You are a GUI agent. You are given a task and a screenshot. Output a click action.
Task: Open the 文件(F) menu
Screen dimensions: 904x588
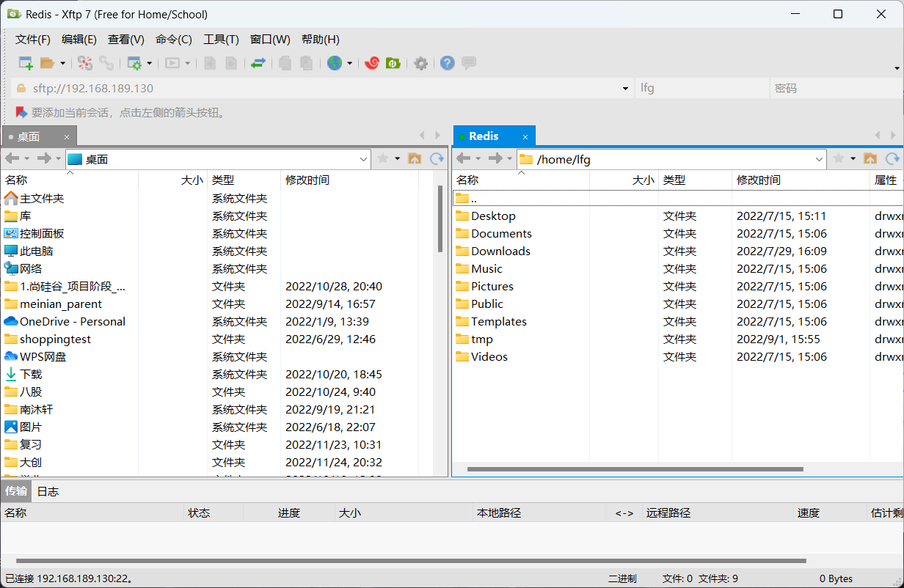(33, 40)
